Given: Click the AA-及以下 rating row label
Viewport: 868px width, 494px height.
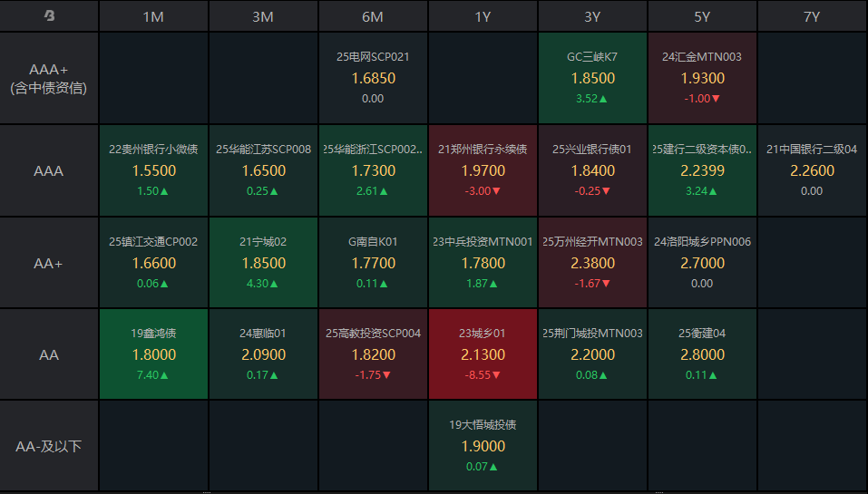Looking at the screenshot, I should (x=49, y=447).
